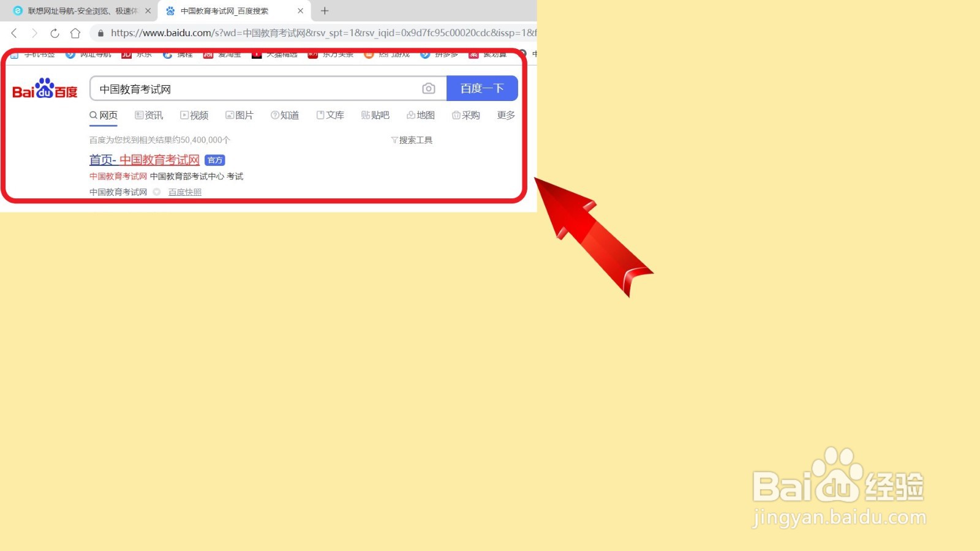The width and height of the screenshot is (980, 551).
Task: Switch to 资讯 results tab
Action: [x=149, y=115]
